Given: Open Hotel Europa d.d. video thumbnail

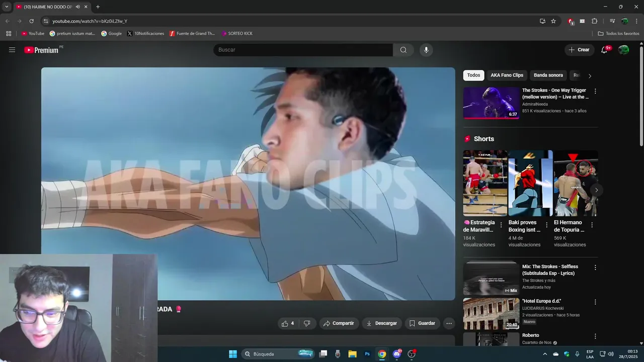Looking at the screenshot, I should click(491, 313).
